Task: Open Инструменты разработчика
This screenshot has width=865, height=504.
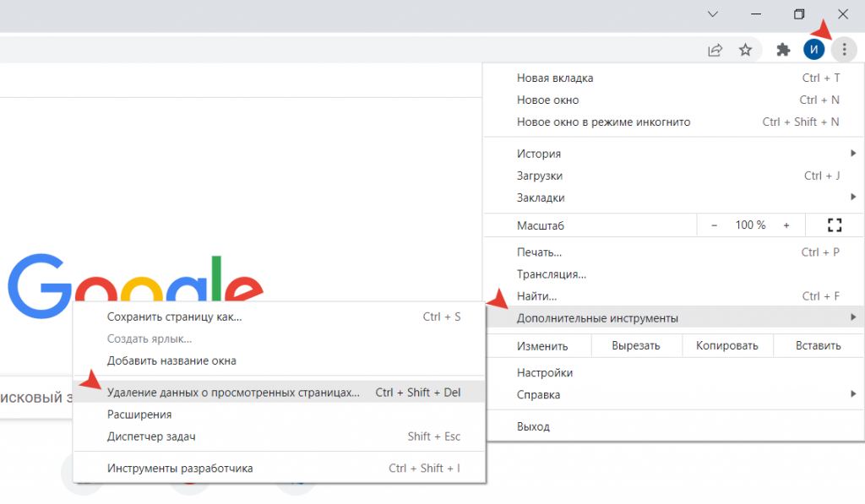Action: [180, 468]
